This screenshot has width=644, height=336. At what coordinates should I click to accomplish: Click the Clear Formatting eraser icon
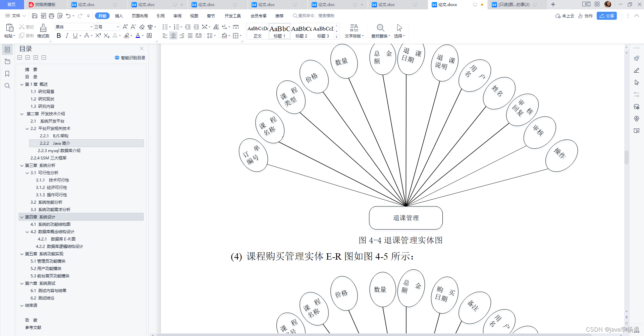pos(142,27)
